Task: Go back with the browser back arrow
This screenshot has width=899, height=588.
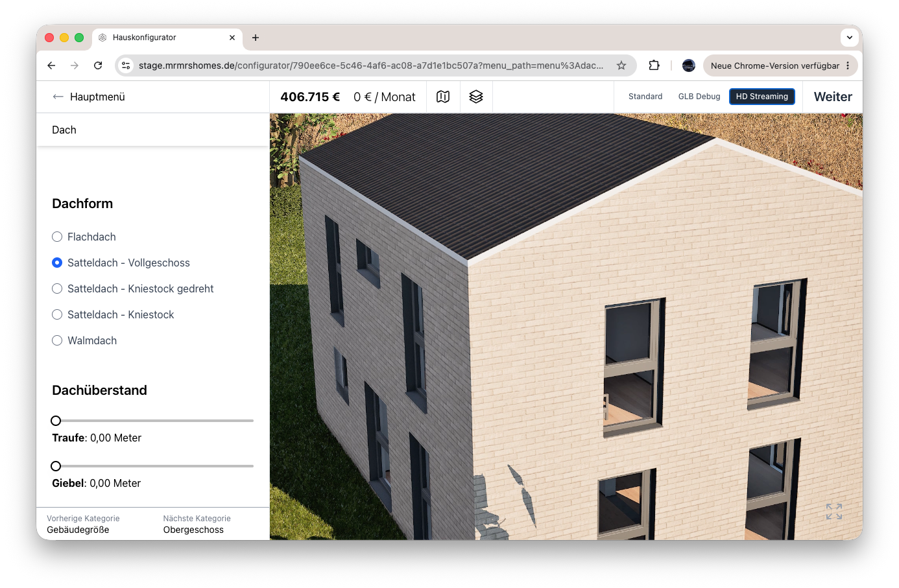Action: tap(51, 65)
